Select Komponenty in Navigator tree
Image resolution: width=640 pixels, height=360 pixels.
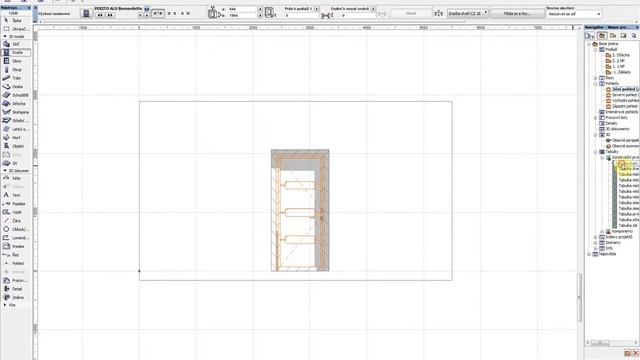[x=619, y=231]
